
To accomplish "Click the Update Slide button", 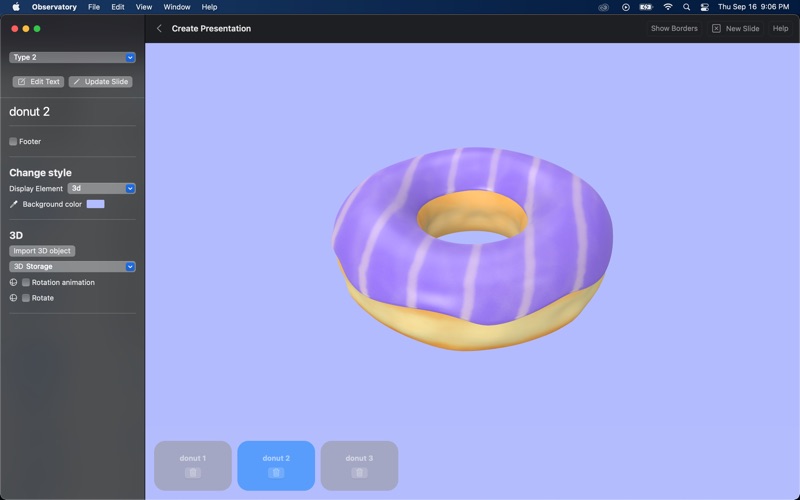I will [x=101, y=82].
